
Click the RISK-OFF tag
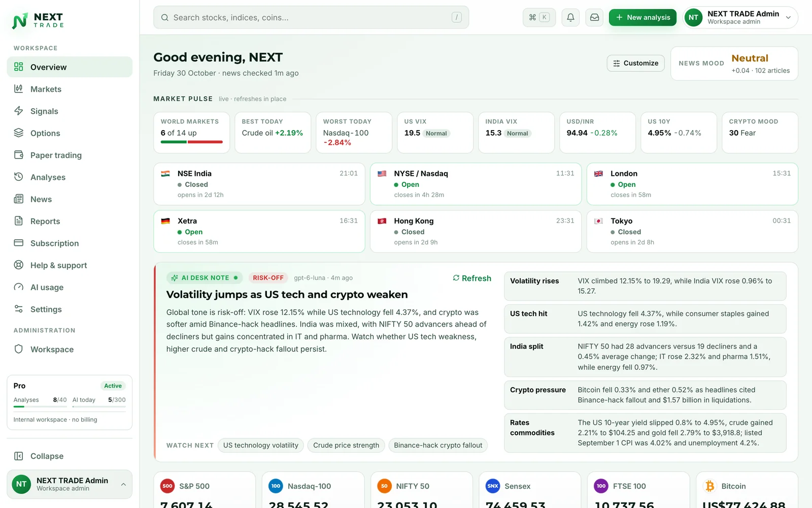point(268,278)
